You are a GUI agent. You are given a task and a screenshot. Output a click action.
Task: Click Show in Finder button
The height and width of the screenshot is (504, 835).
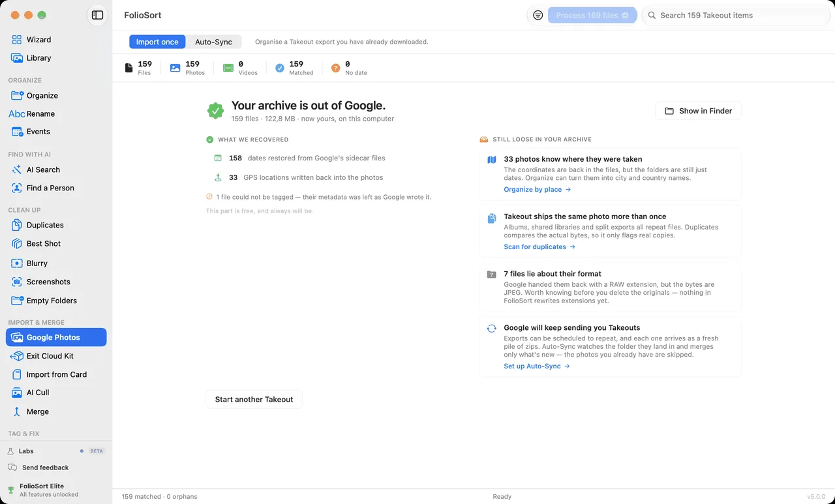click(x=698, y=111)
